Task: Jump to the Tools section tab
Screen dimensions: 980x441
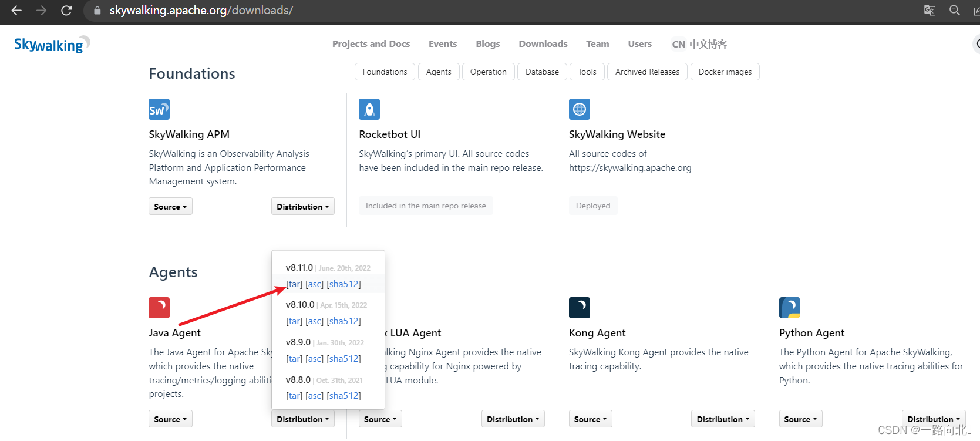Action: [x=587, y=72]
